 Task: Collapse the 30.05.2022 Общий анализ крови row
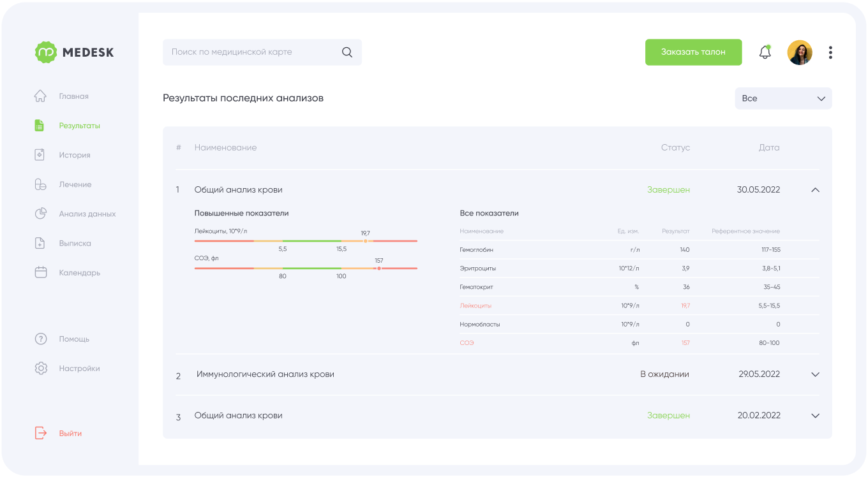click(x=815, y=189)
